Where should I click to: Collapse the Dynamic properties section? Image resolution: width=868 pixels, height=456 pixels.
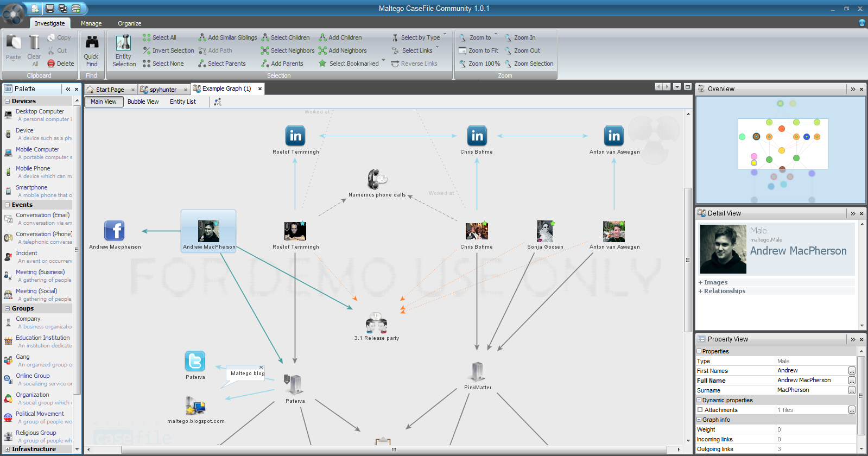tap(699, 400)
